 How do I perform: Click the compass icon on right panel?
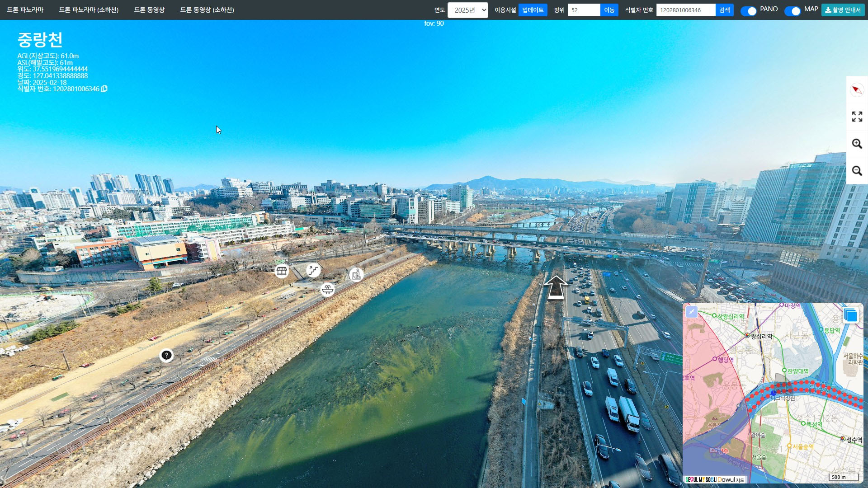click(857, 89)
